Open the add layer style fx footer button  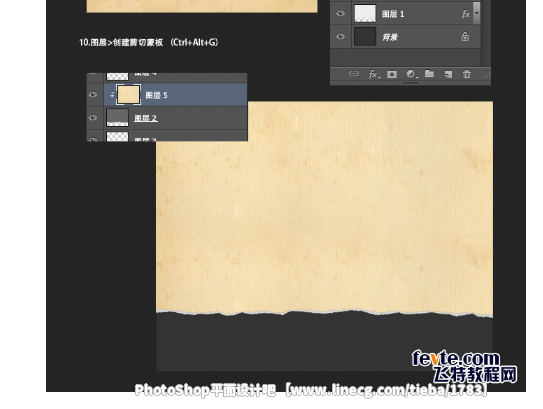[x=373, y=74]
